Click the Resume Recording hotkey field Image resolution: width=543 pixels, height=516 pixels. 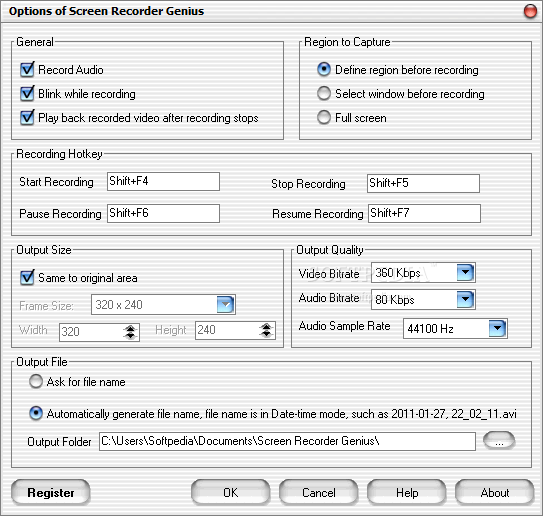tap(424, 213)
